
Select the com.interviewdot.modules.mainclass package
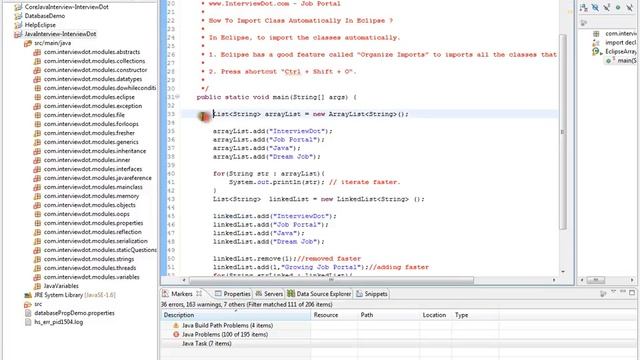click(93, 187)
